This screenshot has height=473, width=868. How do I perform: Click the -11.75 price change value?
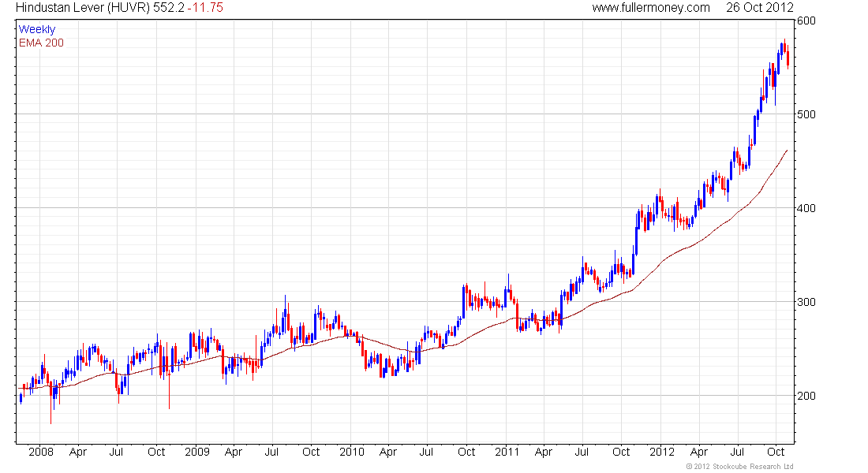pos(205,8)
